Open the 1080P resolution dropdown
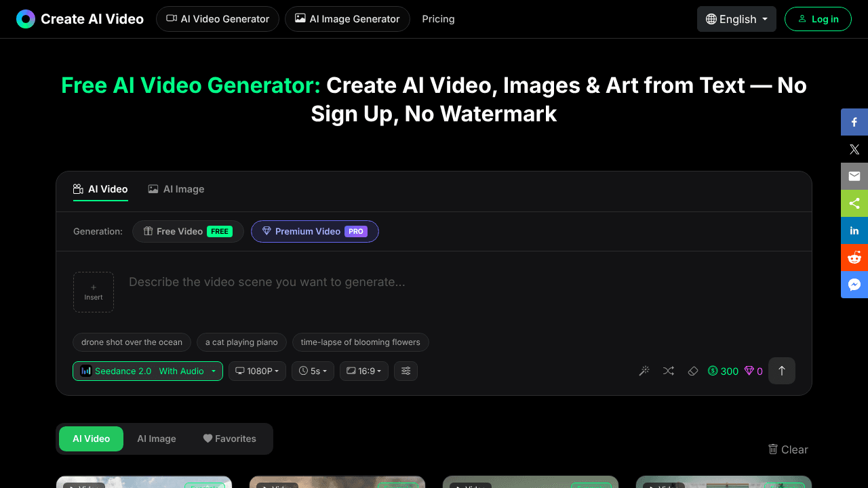 click(x=258, y=371)
